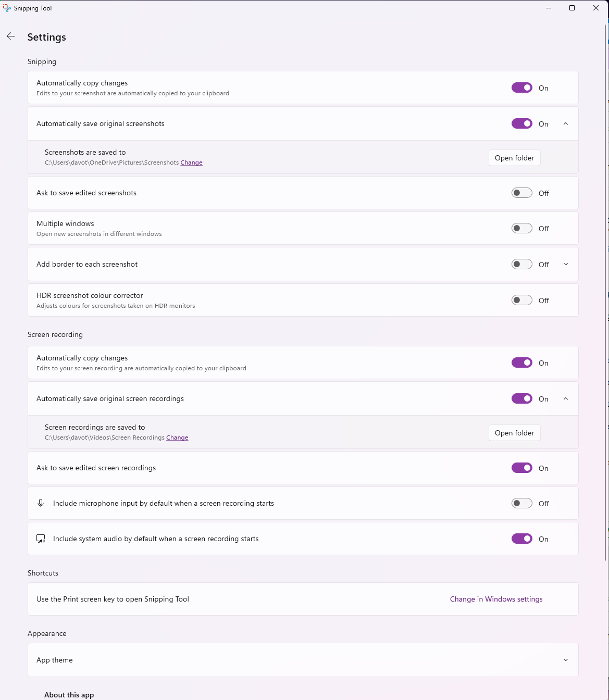Disable automatically copy changes under Snipping
The height and width of the screenshot is (700, 609).
521,87
